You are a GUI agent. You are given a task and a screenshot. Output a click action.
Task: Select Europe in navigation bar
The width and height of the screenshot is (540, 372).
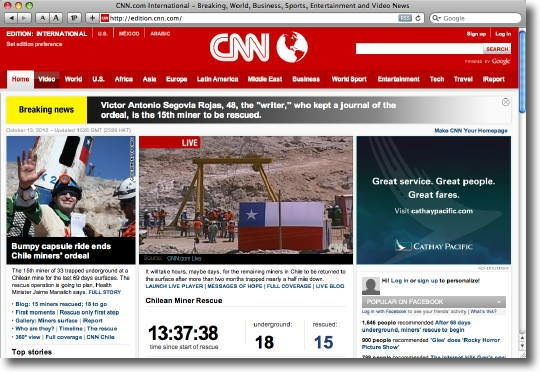[x=176, y=79]
